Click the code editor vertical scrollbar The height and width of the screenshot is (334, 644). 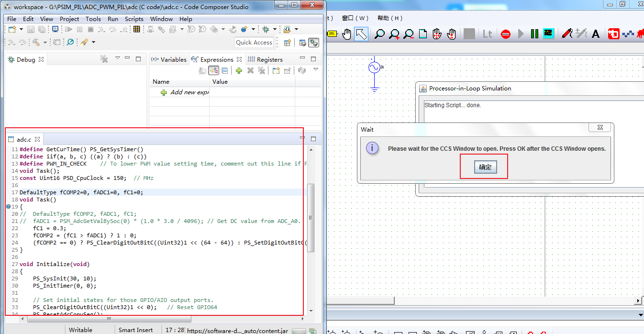coord(311,218)
